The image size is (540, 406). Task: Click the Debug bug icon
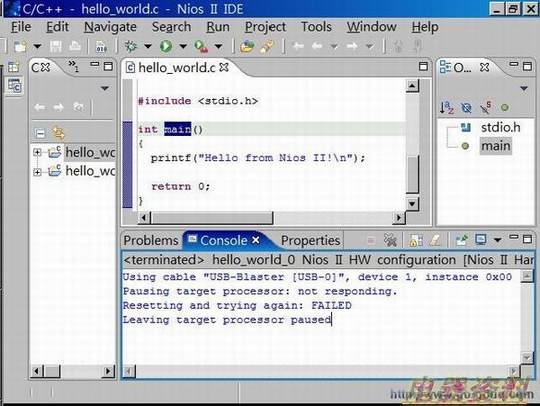coord(131,46)
